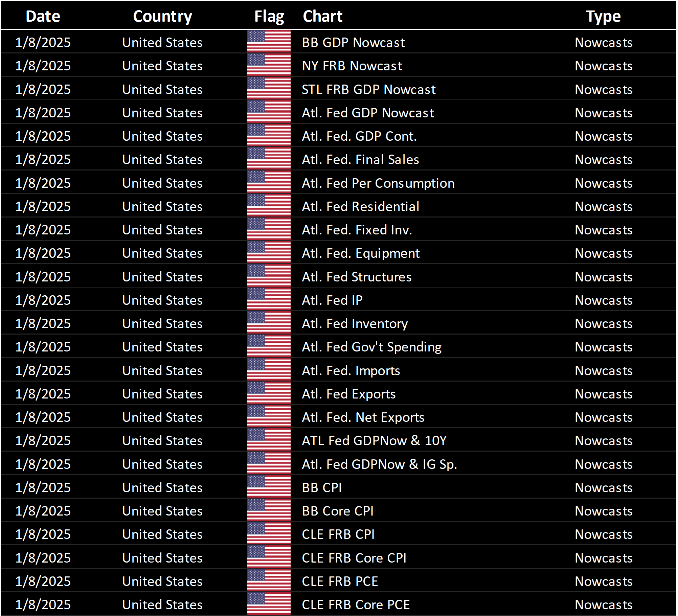Click the Chart column header

(322, 16)
